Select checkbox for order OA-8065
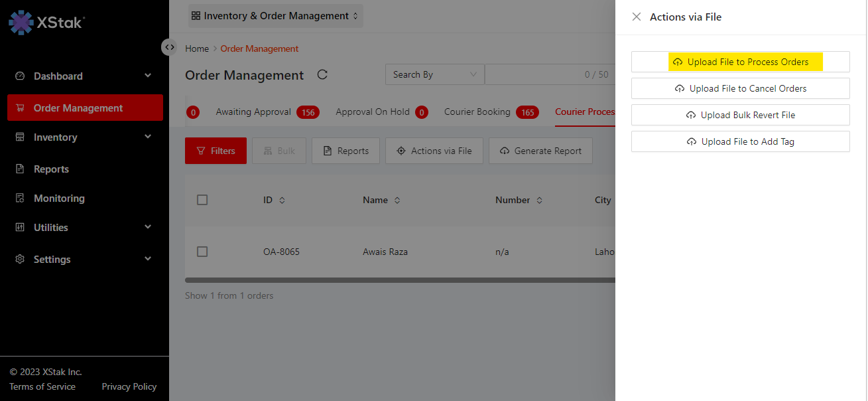The width and height of the screenshot is (868, 401). (203, 252)
